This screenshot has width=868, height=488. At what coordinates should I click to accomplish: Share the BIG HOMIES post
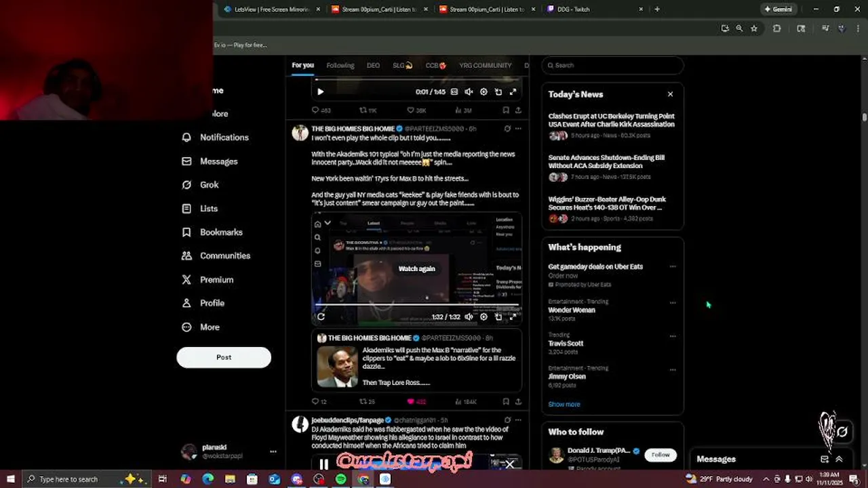pyautogui.click(x=518, y=402)
